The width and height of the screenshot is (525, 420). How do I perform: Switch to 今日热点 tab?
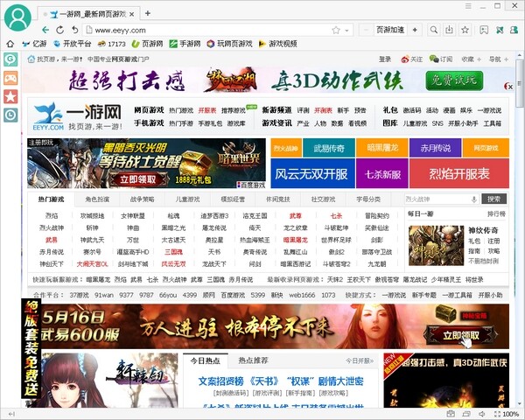pyautogui.click(x=206, y=360)
